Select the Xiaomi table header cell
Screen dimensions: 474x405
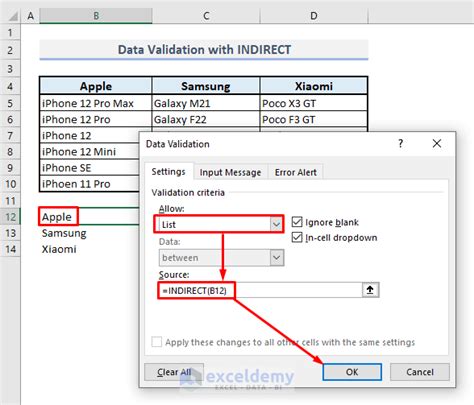pos(314,86)
